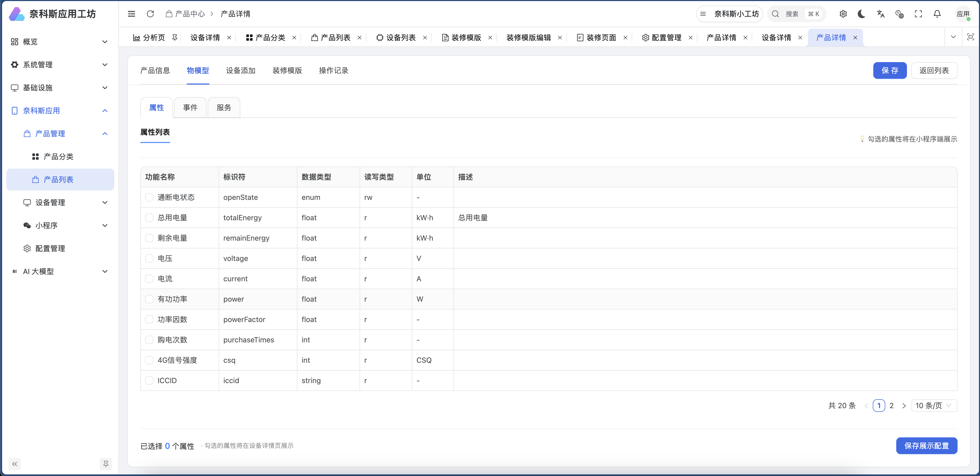Screen dimensions: 980x476
Task: Switch to the 事件 tab
Action: (190, 108)
